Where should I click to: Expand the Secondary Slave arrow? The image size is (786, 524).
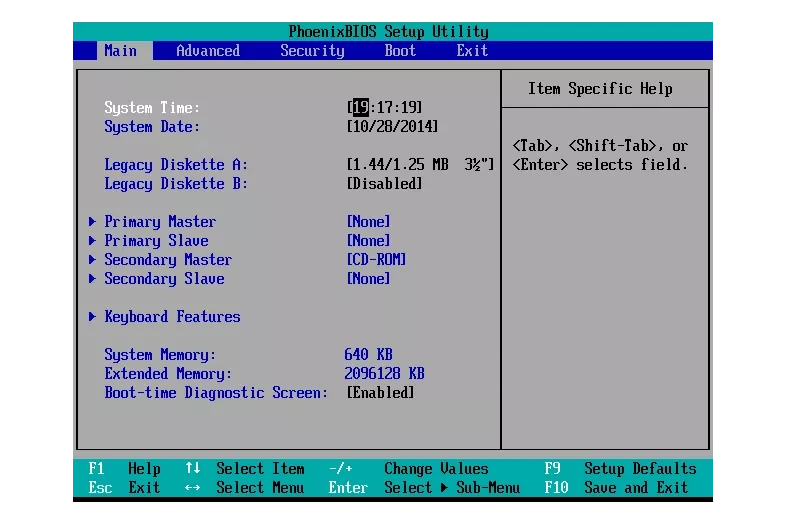click(92, 279)
